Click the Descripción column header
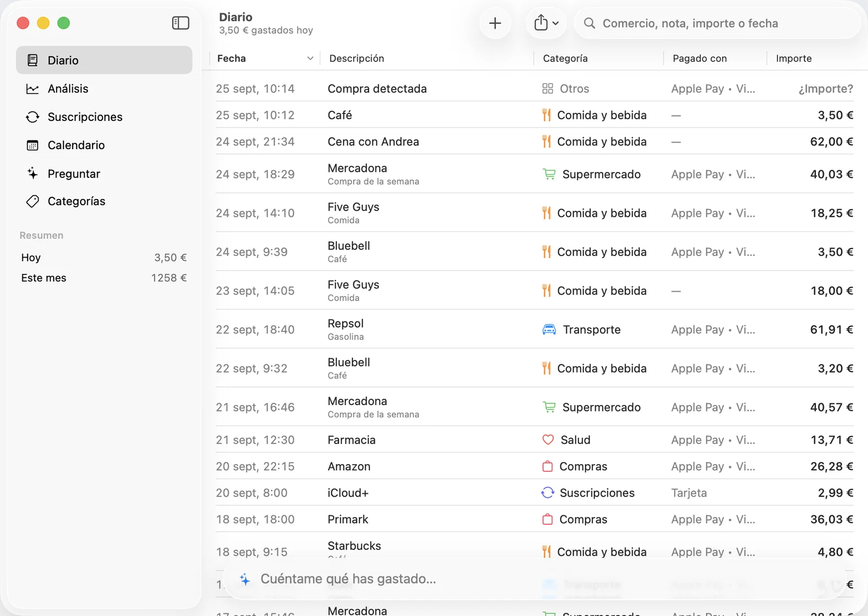 point(356,59)
